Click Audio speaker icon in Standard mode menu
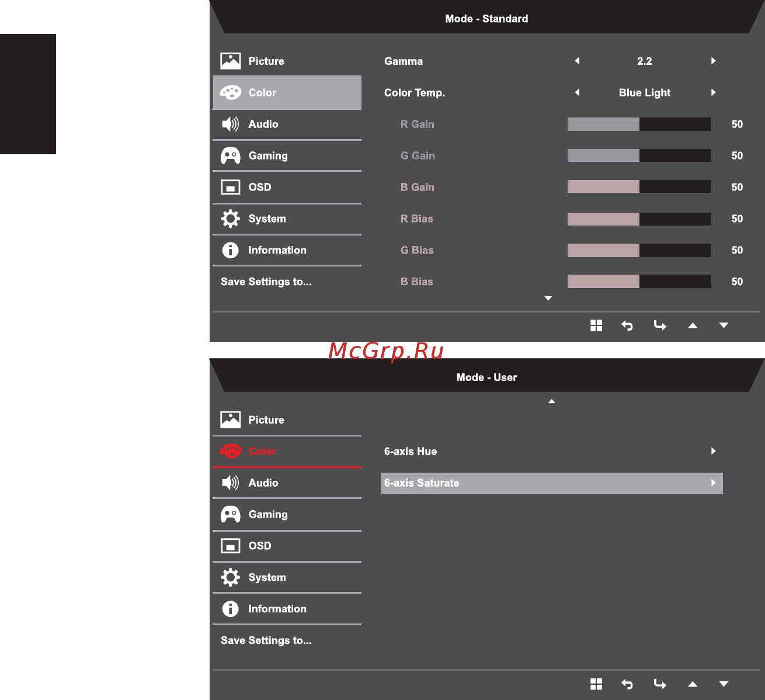The width and height of the screenshot is (765, 700). click(x=230, y=124)
